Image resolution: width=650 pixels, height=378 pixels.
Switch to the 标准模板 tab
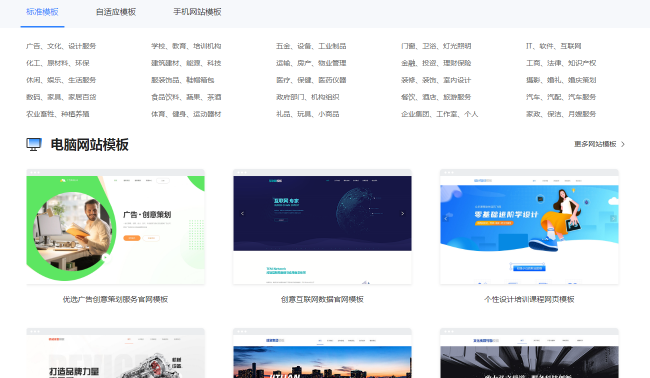click(42, 12)
